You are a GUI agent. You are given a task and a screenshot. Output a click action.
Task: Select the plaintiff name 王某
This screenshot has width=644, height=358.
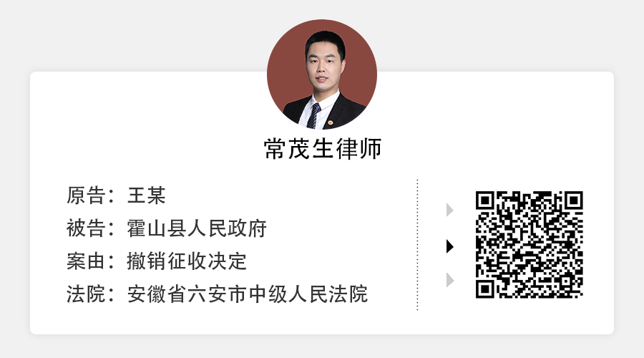tap(146, 195)
